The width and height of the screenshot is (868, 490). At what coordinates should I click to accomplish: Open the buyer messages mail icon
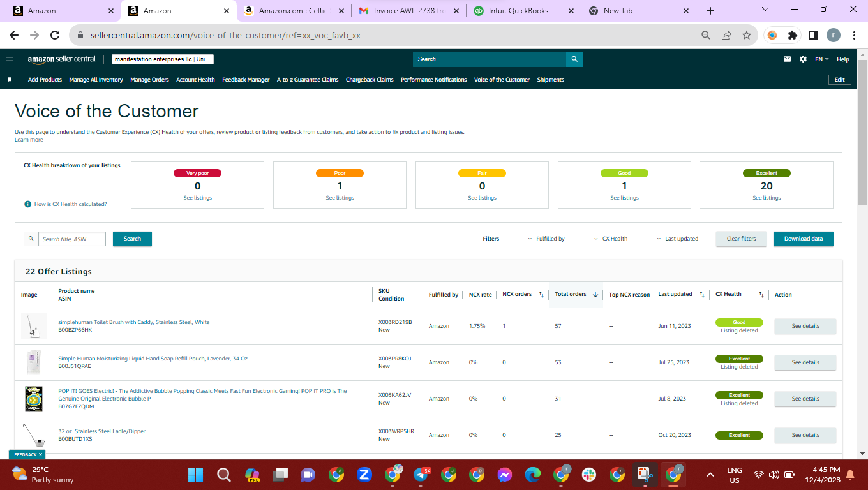click(x=787, y=59)
